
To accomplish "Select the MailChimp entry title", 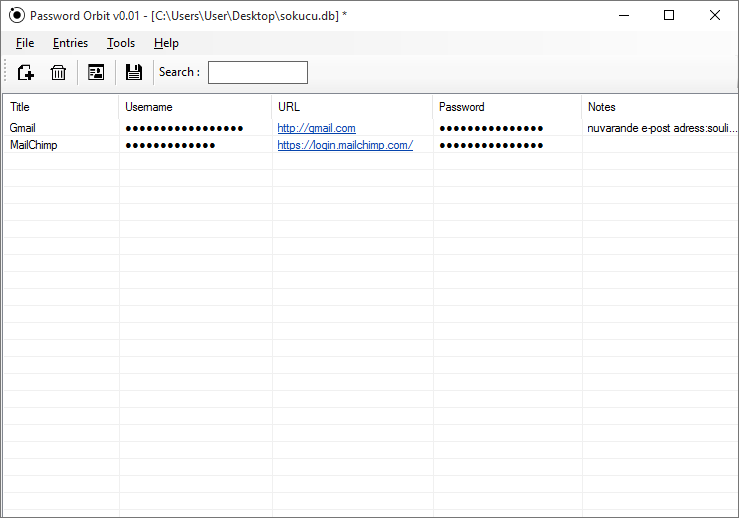I will [x=33, y=145].
